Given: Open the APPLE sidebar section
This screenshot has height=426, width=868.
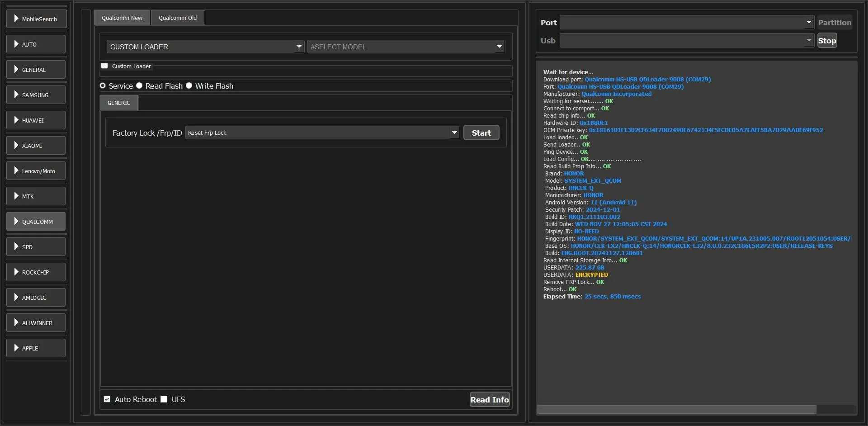Looking at the screenshot, I should pyautogui.click(x=36, y=348).
